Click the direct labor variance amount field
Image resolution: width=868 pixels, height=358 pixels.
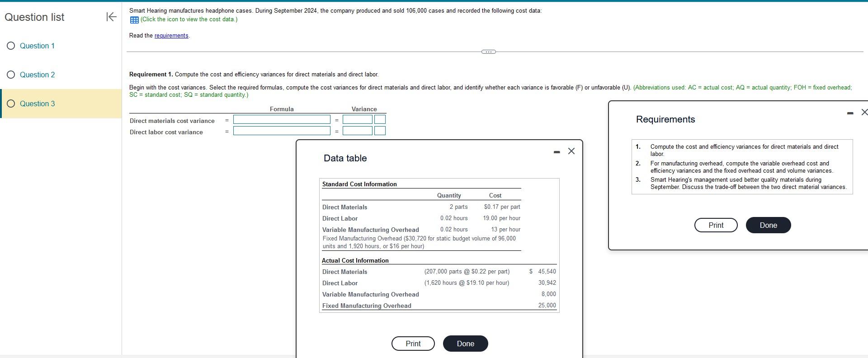(x=358, y=131)
